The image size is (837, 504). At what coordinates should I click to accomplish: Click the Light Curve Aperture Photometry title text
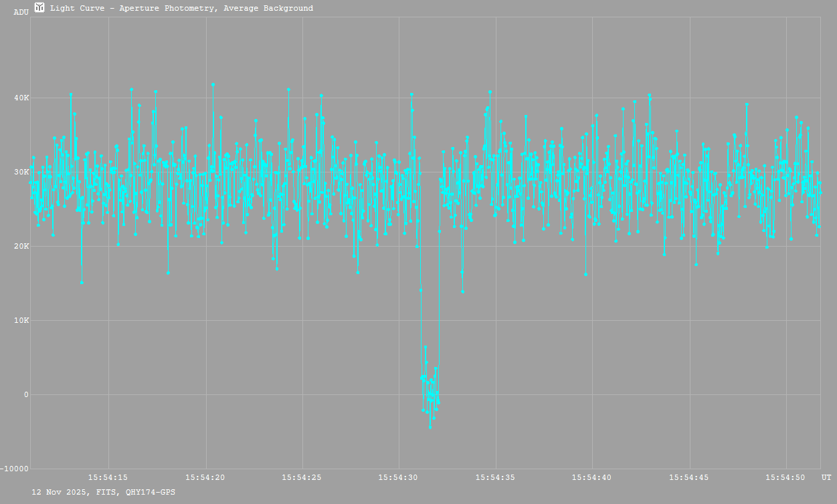pos(181,9)
